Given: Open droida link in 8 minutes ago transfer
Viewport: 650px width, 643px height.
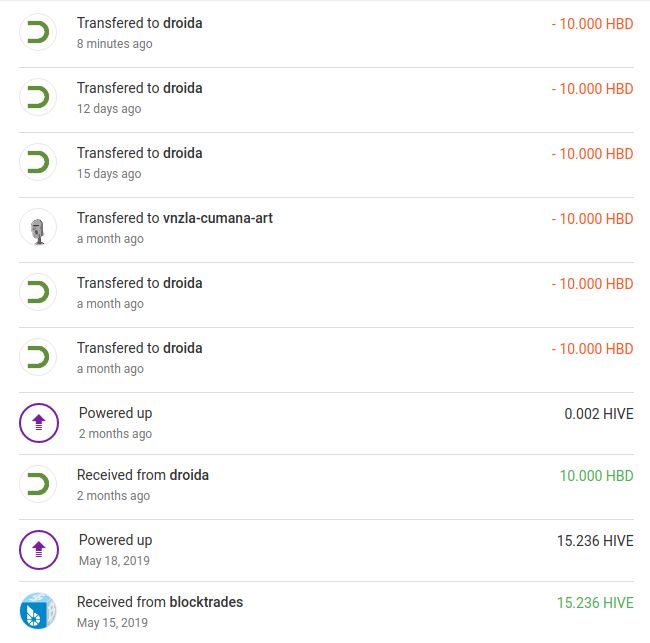Looking at the screenshot, I should click(183, 23).
